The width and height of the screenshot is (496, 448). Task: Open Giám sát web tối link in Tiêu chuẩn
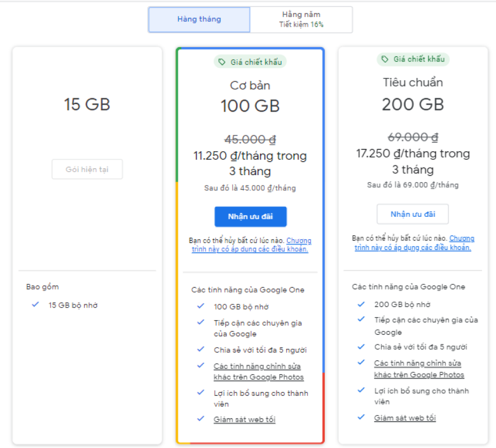coord(405,418)
